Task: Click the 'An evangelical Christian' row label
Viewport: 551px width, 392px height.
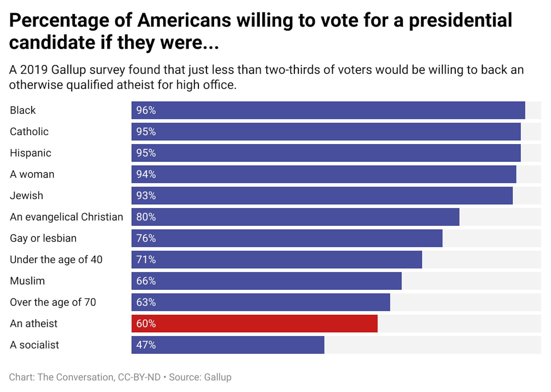Action: tap(66, 217)
